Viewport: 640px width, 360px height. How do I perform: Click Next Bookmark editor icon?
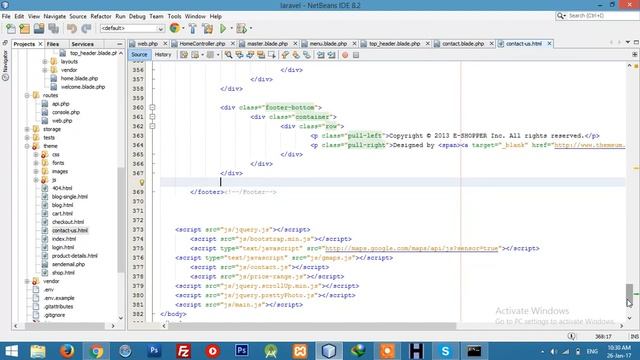296,55
